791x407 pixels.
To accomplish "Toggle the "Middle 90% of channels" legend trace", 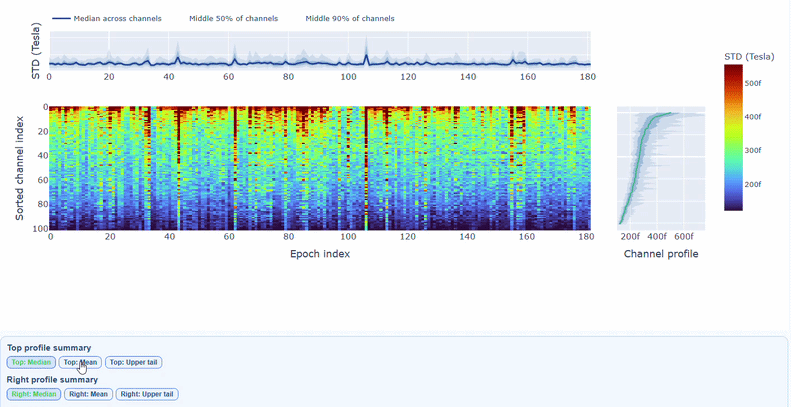I will coord(349,19).
